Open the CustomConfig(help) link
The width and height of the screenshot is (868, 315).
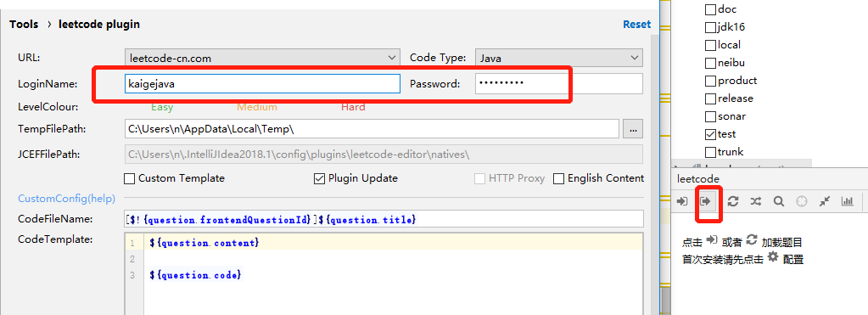pyautogui.click(x=66, y=198)
